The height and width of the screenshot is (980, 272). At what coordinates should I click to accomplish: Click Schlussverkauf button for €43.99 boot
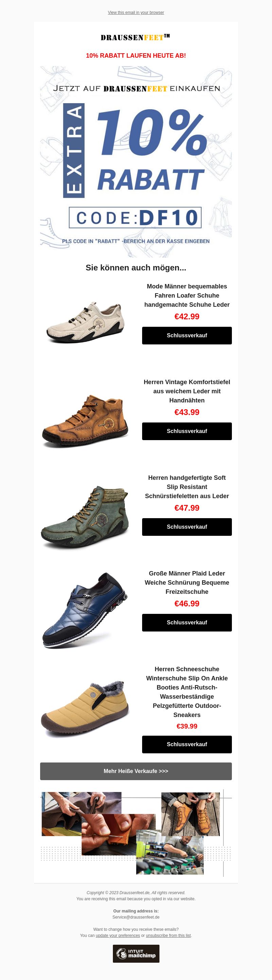tap(187, 431)
